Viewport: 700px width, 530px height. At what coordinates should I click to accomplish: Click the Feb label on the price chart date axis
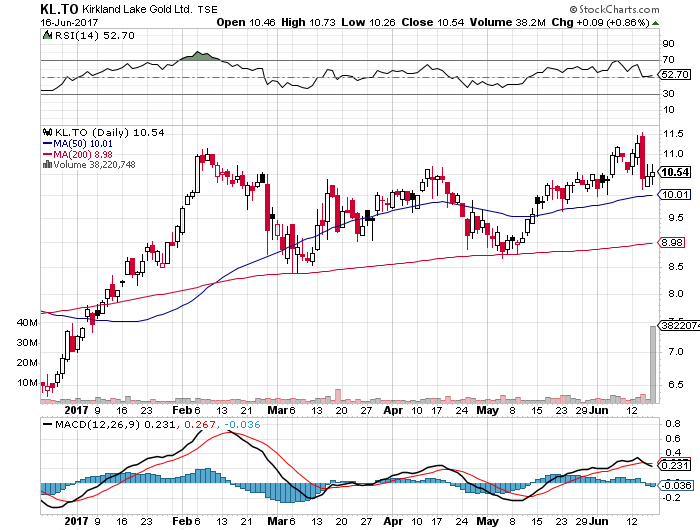click(182, 410)
